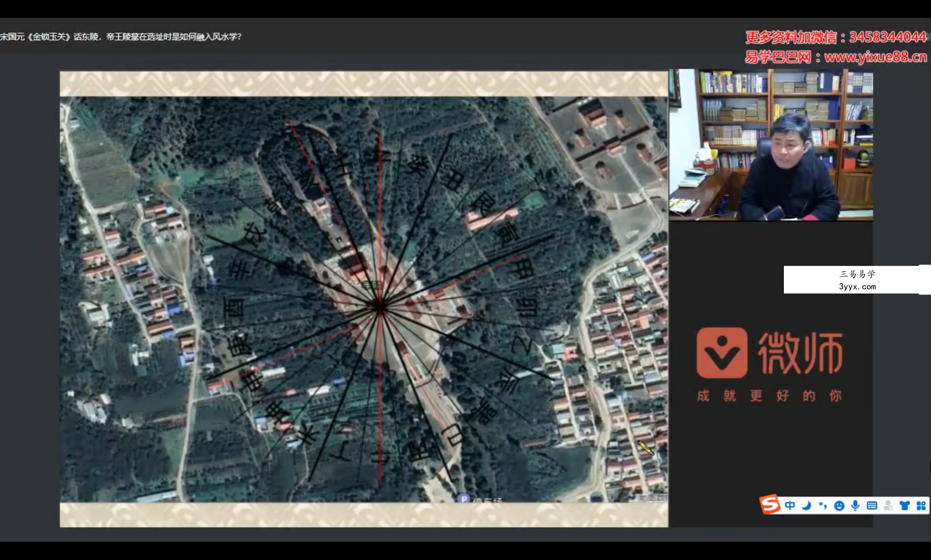This screenshot has height=560, width=931.
Task: Toggle Chinese punctuation mode icon
Action: click(823, 505)
